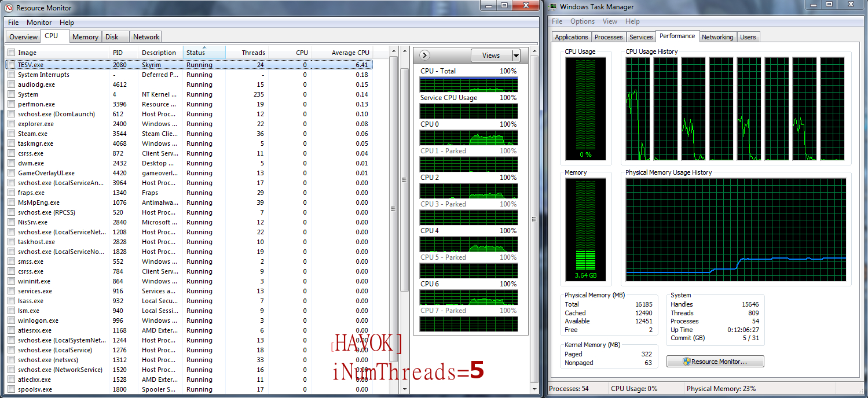
Task: Click the Windows Task Manager title icon
Action: point(552,7)
